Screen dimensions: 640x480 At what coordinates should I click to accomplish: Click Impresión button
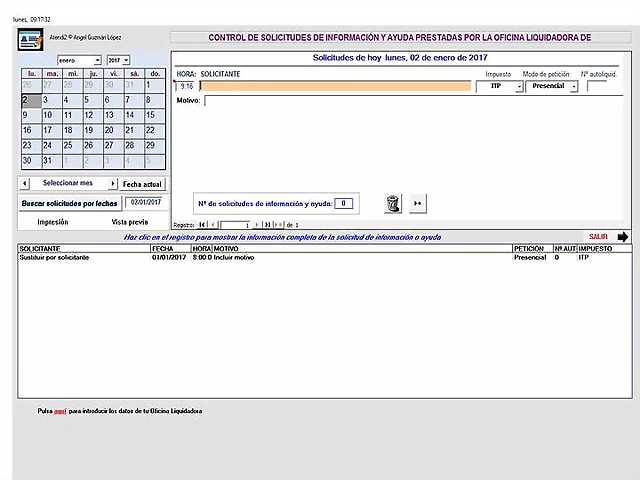pyautogui.click(x=53, y=222)
